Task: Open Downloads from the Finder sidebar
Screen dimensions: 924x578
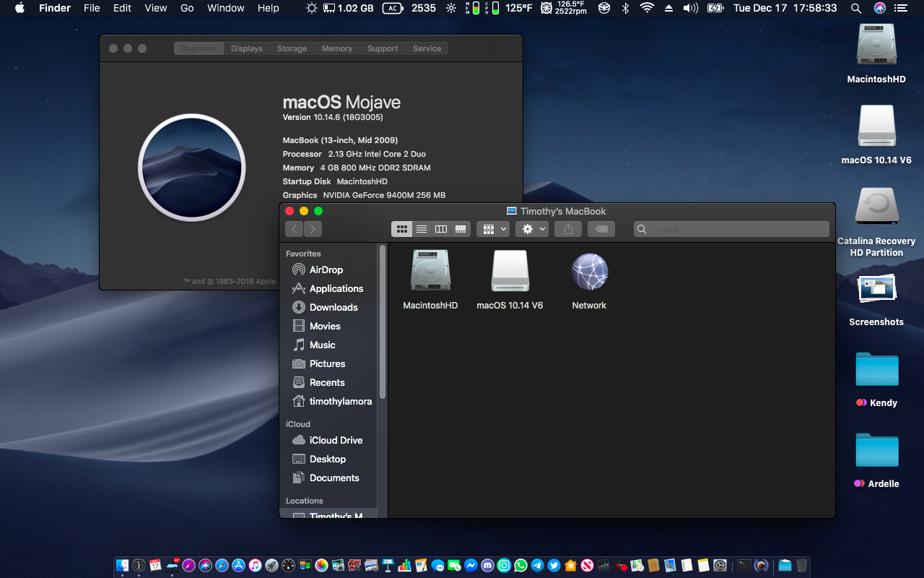Action: tap(334, 307)
